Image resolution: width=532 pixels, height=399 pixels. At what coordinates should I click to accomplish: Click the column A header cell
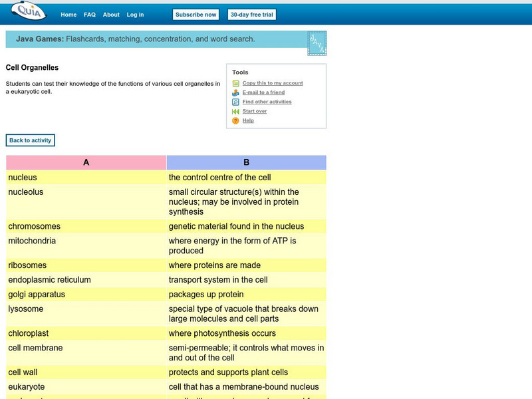[86, 162]
